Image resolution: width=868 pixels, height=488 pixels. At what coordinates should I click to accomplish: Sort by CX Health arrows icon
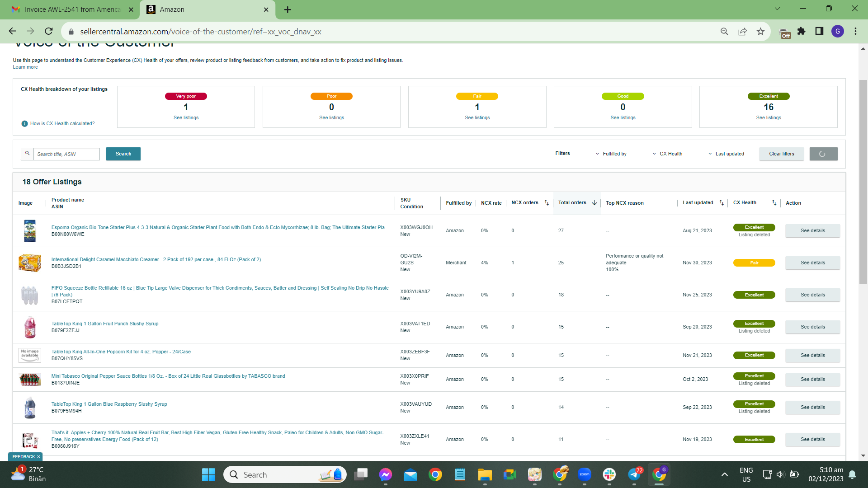(774, 203)
